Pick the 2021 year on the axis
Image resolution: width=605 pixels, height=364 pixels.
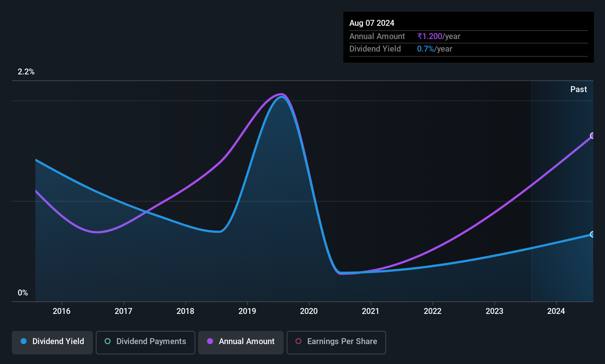[x=371, y=311]
